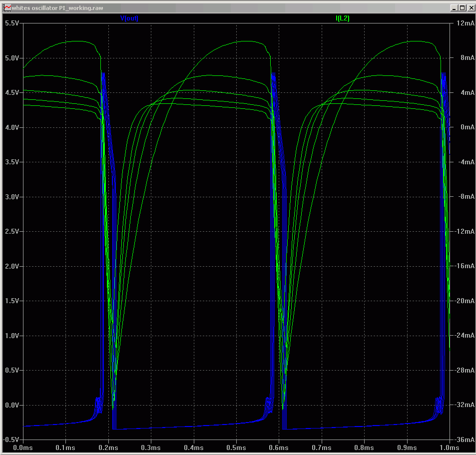Click the 0.8ms time axis tick
This screenshot has width=476, height=455.
364,448
